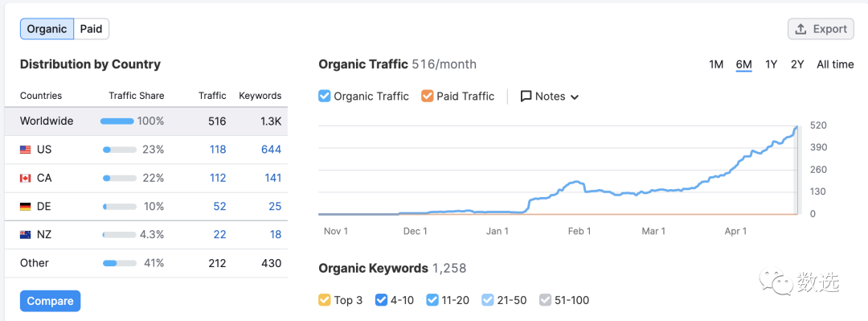The width and height of the screenshot is (868, 321).
Task: Click the WeChat logo watermark
Action: 775,282
